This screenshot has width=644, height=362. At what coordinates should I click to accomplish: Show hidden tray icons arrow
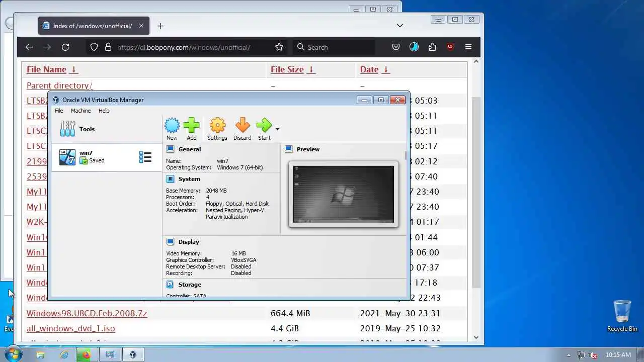(569, 355)
